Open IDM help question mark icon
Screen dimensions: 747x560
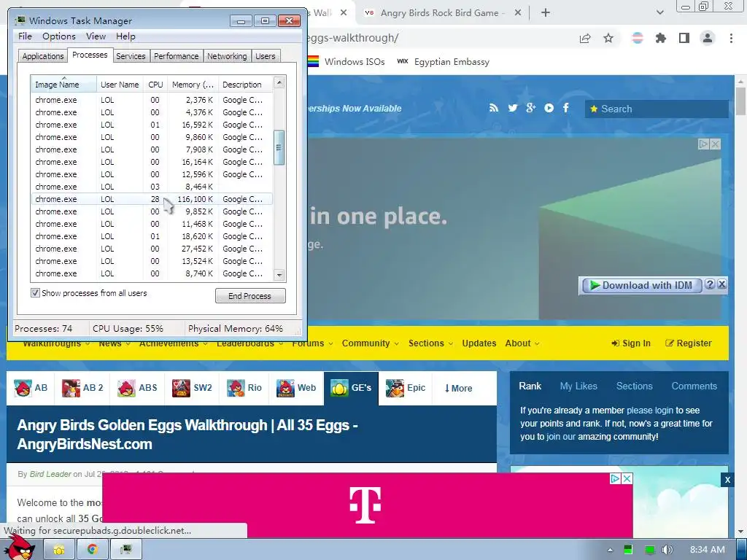tap(710, 284)
